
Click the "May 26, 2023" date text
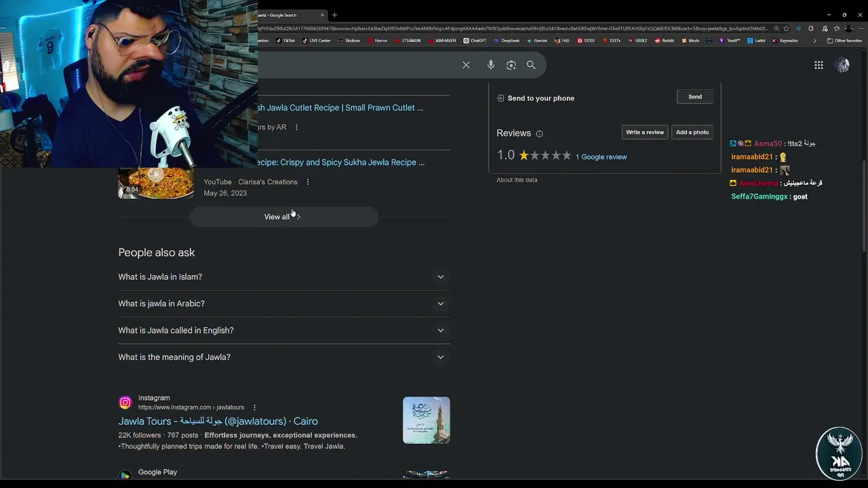(x=225, y=193)
